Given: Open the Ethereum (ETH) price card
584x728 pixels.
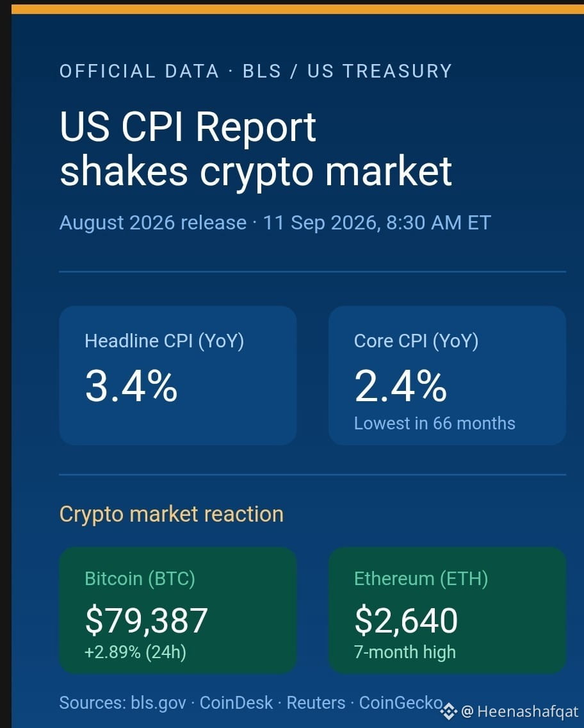Looking at the screenshot, I should coord(447,610).
